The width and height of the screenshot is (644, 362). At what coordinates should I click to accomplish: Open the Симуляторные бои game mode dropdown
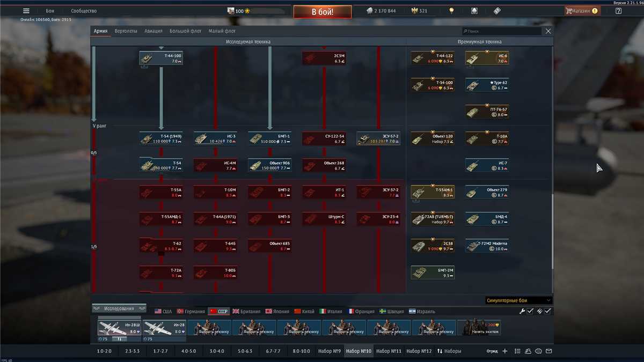518,300
